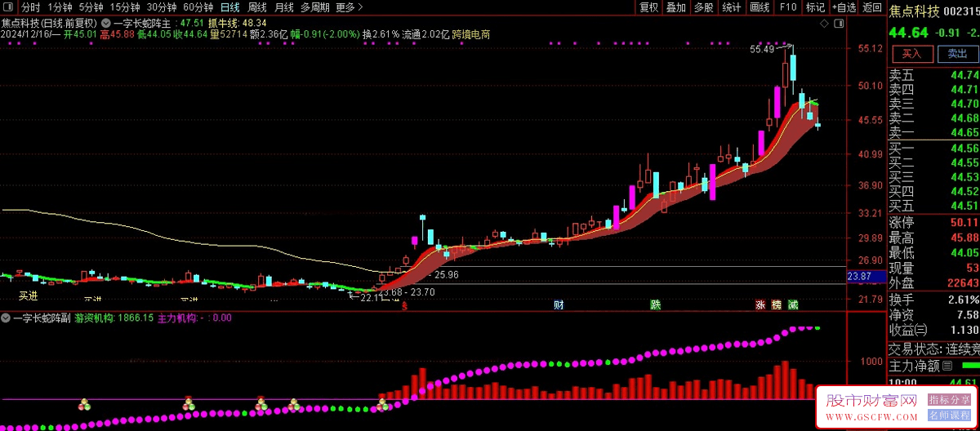Click the 指标分享 button

[x=947, y=400]
